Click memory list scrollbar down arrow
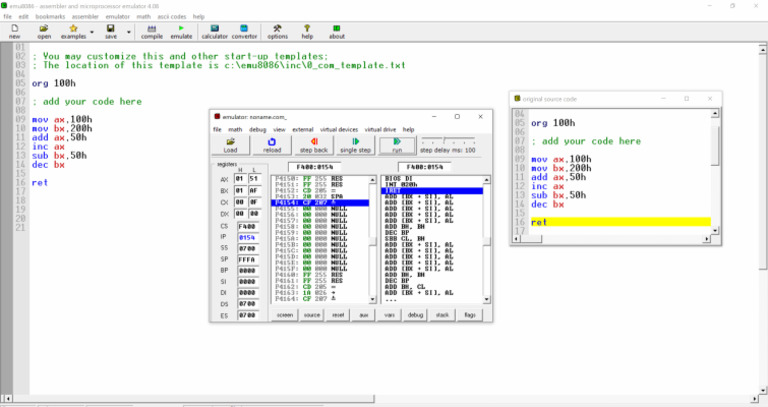The width and height of the screenshot is (768, 407). (x=372, y=299)
